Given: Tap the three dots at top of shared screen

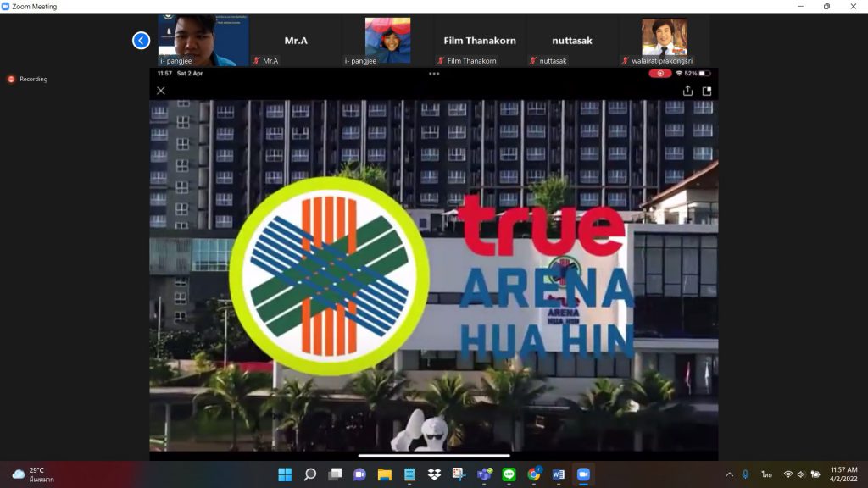Looking at the screenshot, I should [x=434, y=74].
